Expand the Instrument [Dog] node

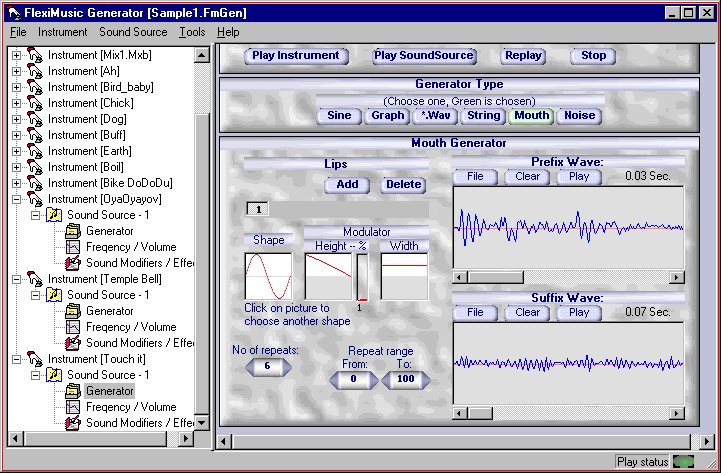[17, 120]
